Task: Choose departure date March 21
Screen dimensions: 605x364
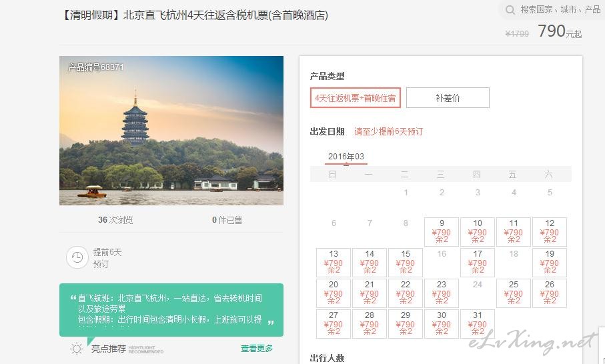Action: pos(370,293)
